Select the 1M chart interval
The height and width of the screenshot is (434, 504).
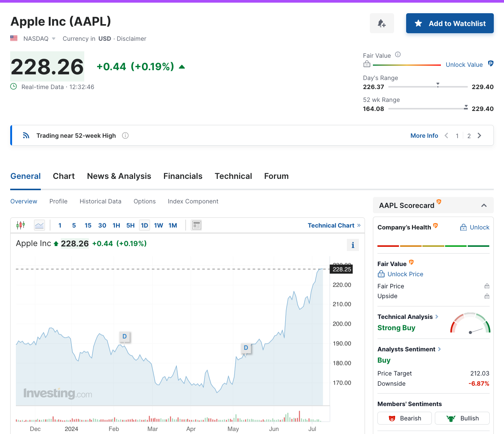coord(173,225)
